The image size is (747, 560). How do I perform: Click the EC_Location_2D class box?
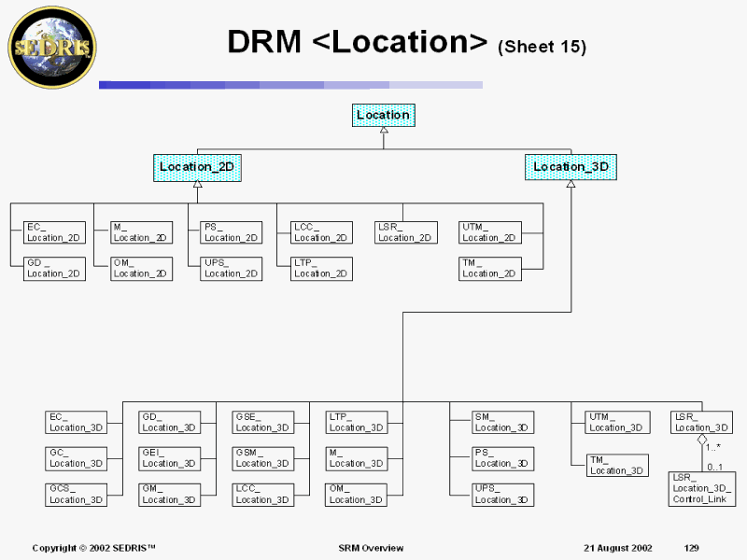[53, 232]
